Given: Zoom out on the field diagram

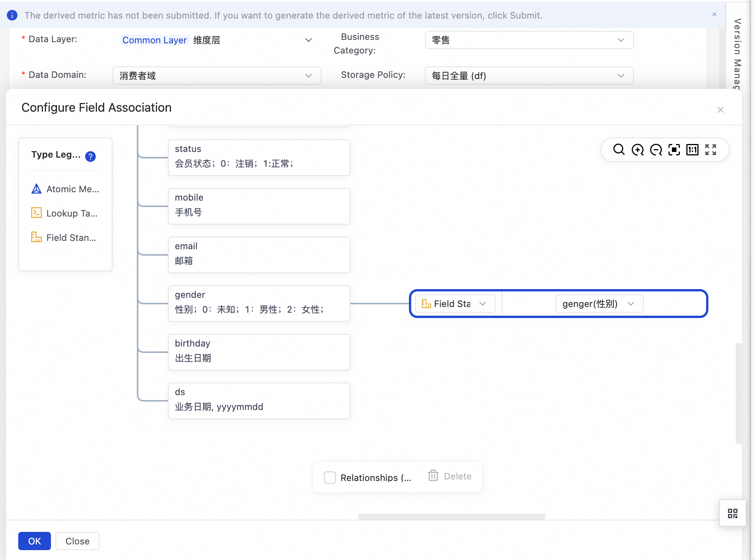Looking at the screenshot, I should [656, 150].
